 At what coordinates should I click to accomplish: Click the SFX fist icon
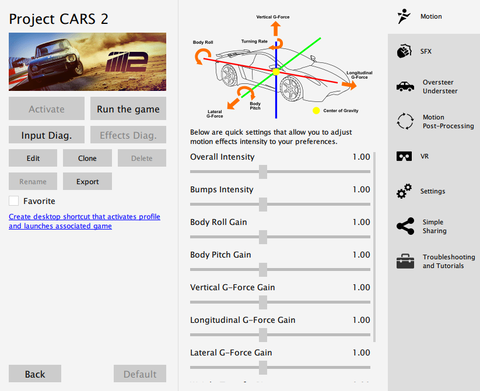tap(404, 51)
